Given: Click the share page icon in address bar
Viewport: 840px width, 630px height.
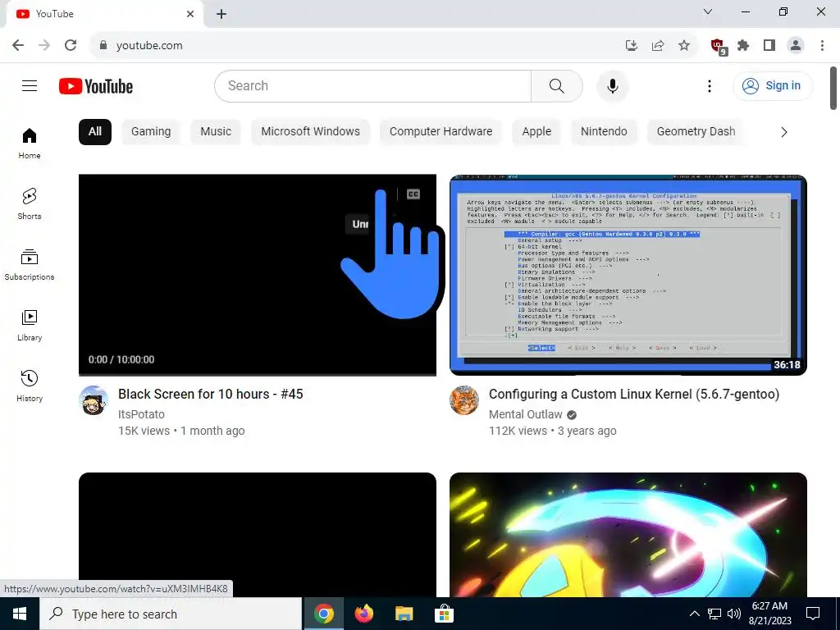Looking at the screenshot, I should (658, 46).
